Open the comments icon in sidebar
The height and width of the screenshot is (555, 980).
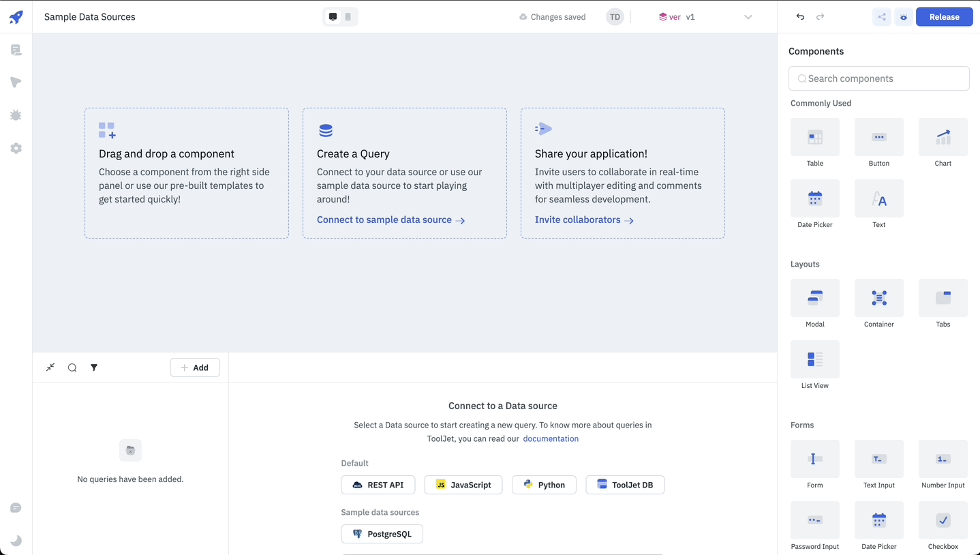[x=16, y=508]
